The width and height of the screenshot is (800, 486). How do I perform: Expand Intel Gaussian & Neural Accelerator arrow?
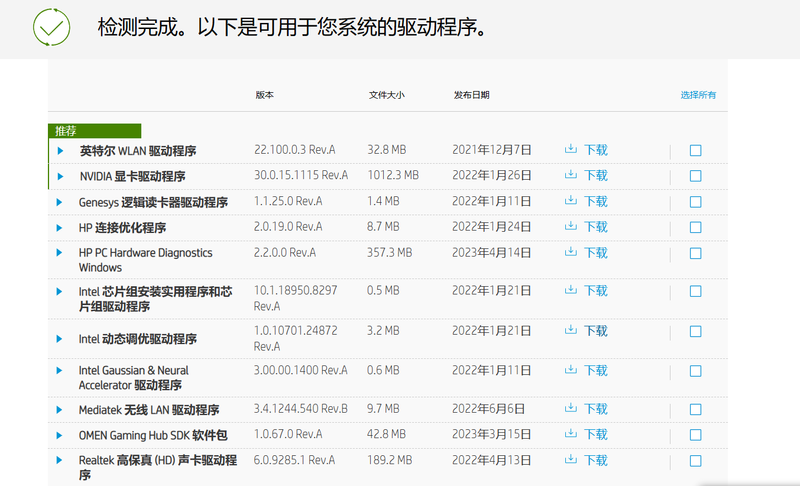[60, 370]
